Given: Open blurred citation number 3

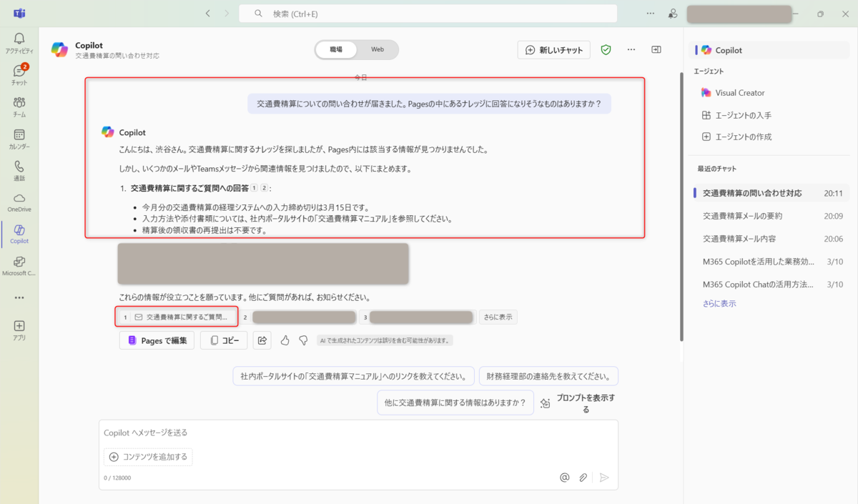Looking at the screenshot, I should point(418,317).
